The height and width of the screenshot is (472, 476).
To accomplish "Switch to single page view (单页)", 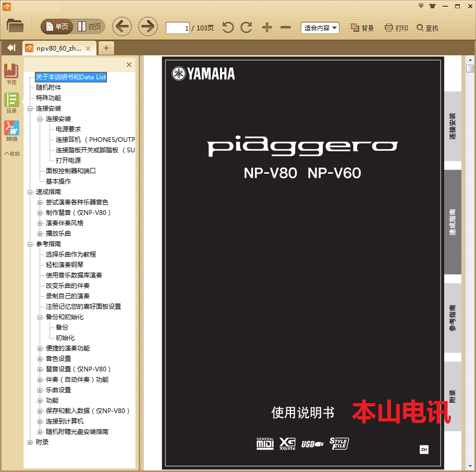I will click(x=57, y=27).
